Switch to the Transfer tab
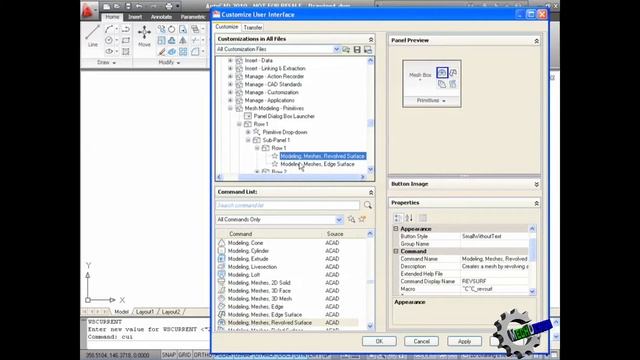 coord(253,27)
